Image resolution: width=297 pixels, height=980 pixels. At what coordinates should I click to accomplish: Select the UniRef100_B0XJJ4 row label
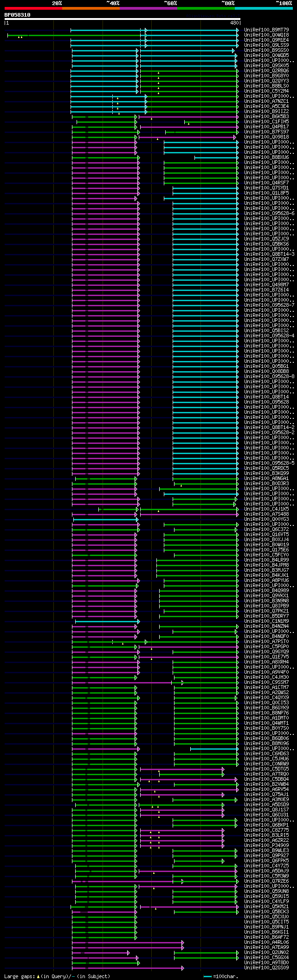pyautogui.click(x=266, y=539)
